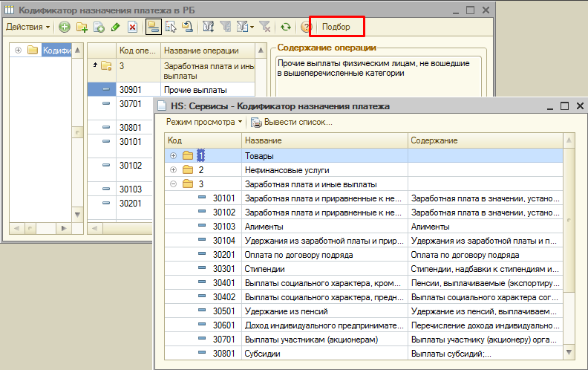This screenshot has height=370, width=588.
Task: Click the disabled filter funnel icon
Action: pyautogui.click(x=226, y=27)
